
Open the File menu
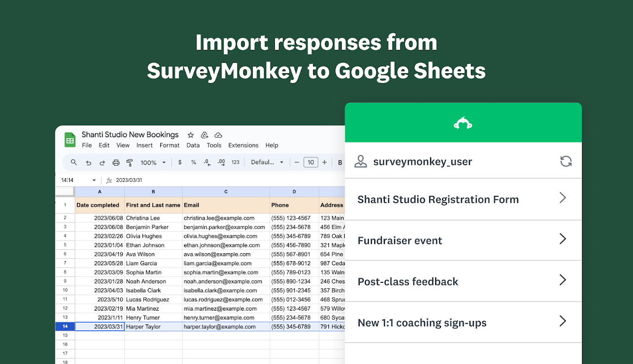click(x=87, y=145)
